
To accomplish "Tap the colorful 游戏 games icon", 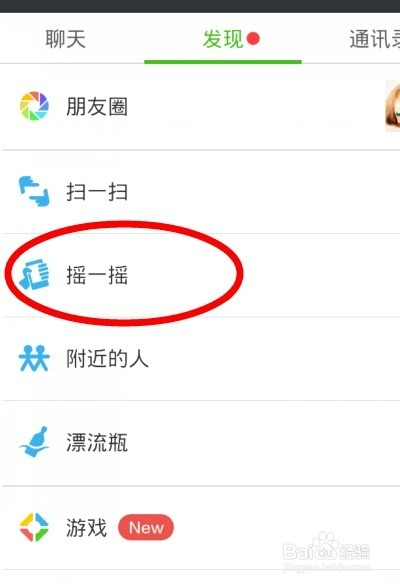I will coord(34,528).
